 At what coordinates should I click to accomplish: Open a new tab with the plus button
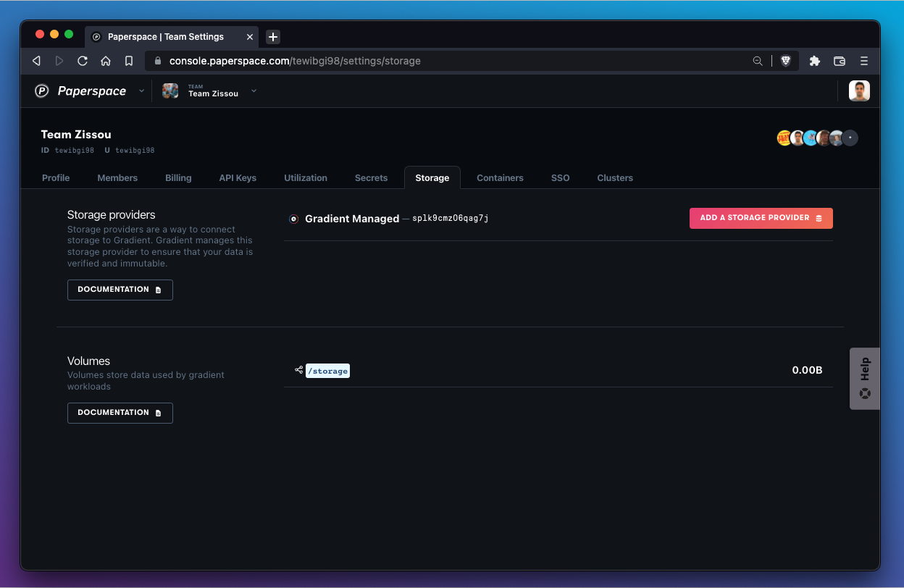[x=272, y=37]
